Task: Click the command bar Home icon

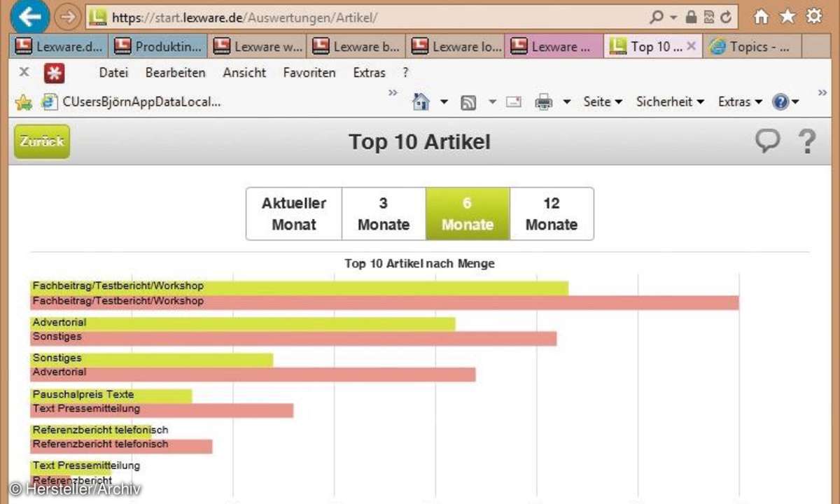Action: coord(421,101)
